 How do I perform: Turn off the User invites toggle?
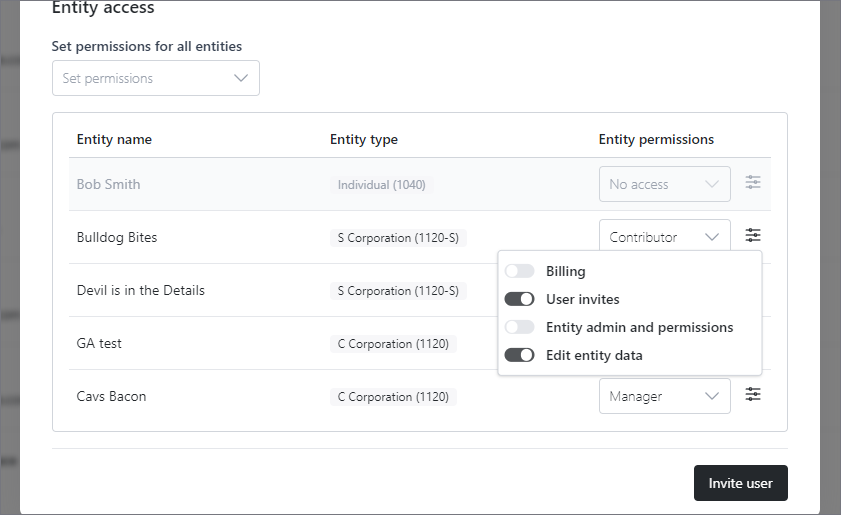point(519,299)
